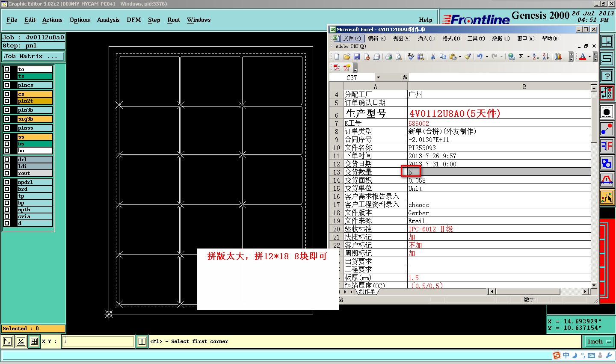Click the Undo arrow icon in Excel
The height and width of the screenshot is (364, 616).
pos(480,56)
